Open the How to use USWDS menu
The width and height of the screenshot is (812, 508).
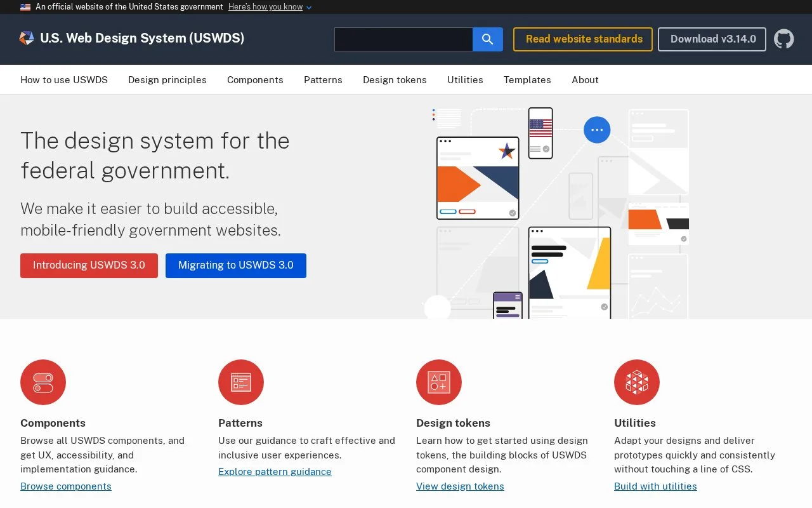(64, 80)
